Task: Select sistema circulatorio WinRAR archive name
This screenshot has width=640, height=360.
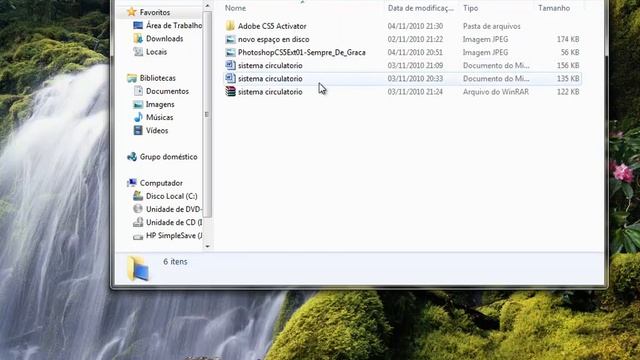Action: (x=270, y=91)
